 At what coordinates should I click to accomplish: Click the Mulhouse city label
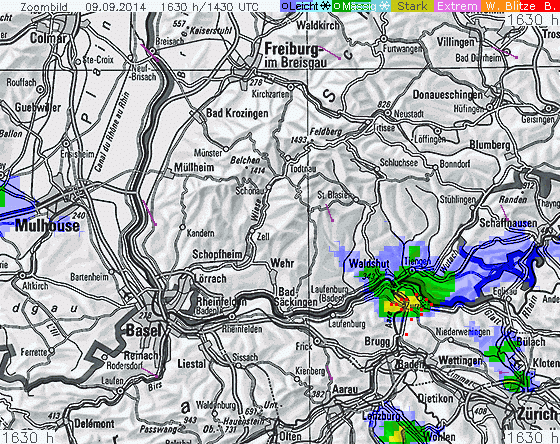[x=47, y=226]
